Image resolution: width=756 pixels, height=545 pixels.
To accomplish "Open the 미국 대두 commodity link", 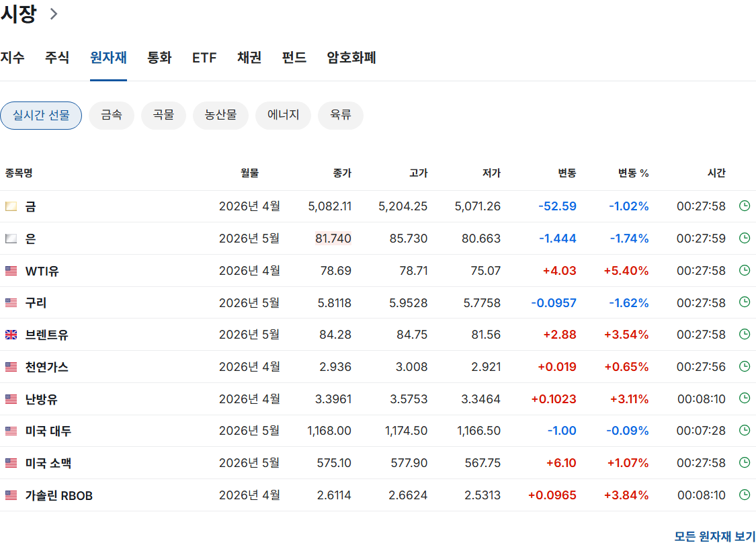I will [x=48, y=431].
